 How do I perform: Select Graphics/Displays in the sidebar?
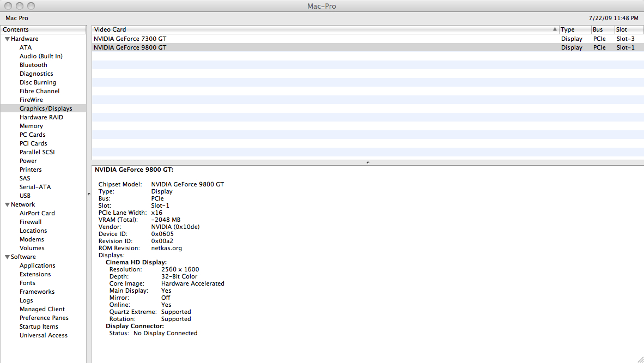(43, 108)
